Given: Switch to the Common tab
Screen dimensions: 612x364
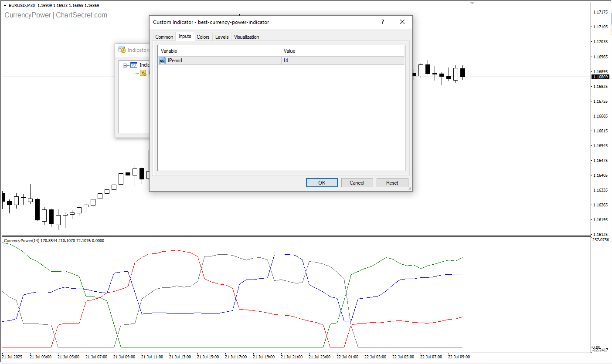Looking at the screenshot, I should point(164,37).
